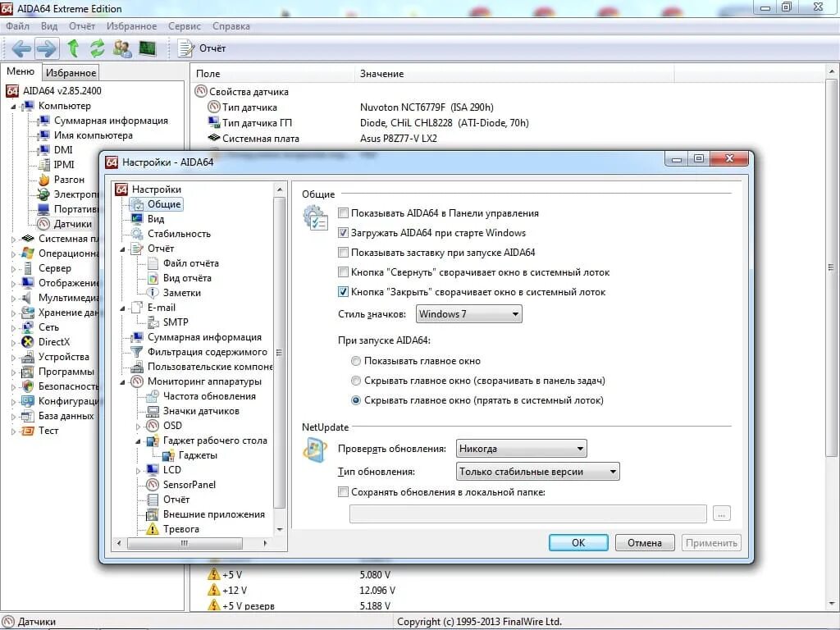Uncheck the Кнопка "Закрыть" tray option
The width and height of the screenshot is (840, 630).
(x=343, y=292)
